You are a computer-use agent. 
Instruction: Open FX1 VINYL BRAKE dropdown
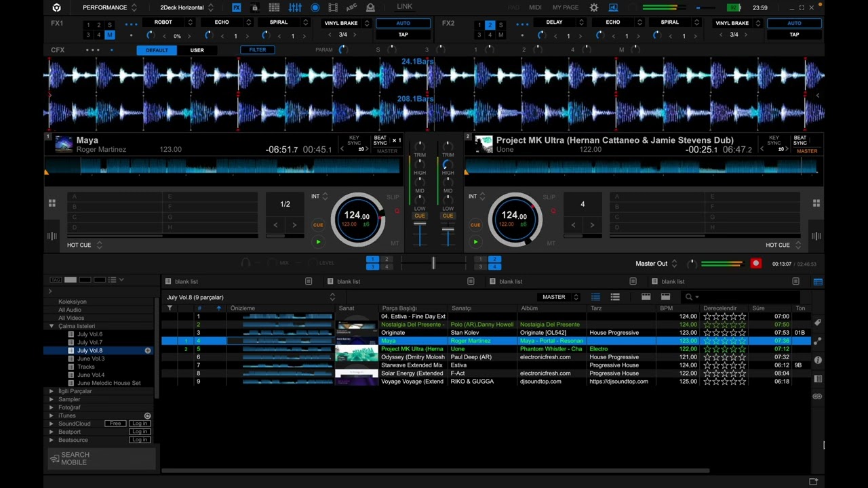coord(346,23)
